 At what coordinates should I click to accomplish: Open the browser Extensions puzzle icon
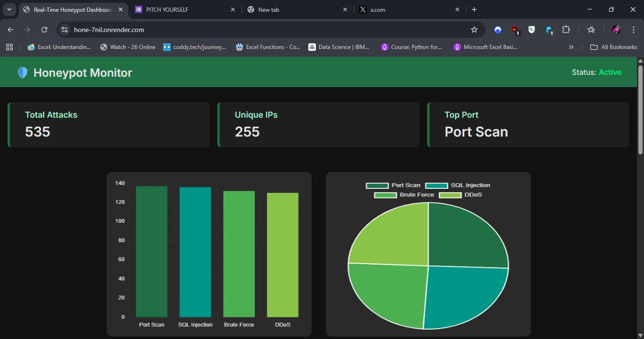[x=566, y=30]
